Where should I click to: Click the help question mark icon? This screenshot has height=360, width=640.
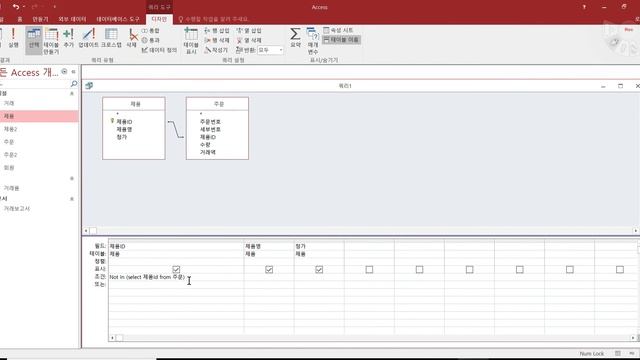click(x=584, y=7)
